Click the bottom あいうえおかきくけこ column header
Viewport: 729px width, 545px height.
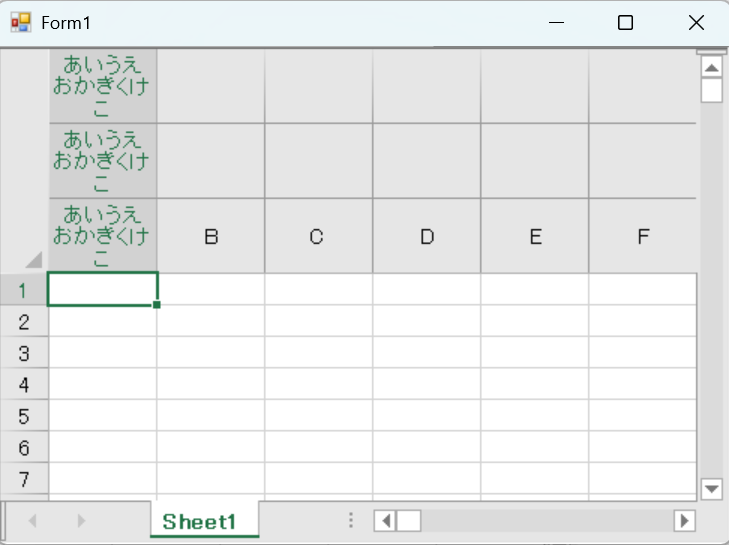103,236
